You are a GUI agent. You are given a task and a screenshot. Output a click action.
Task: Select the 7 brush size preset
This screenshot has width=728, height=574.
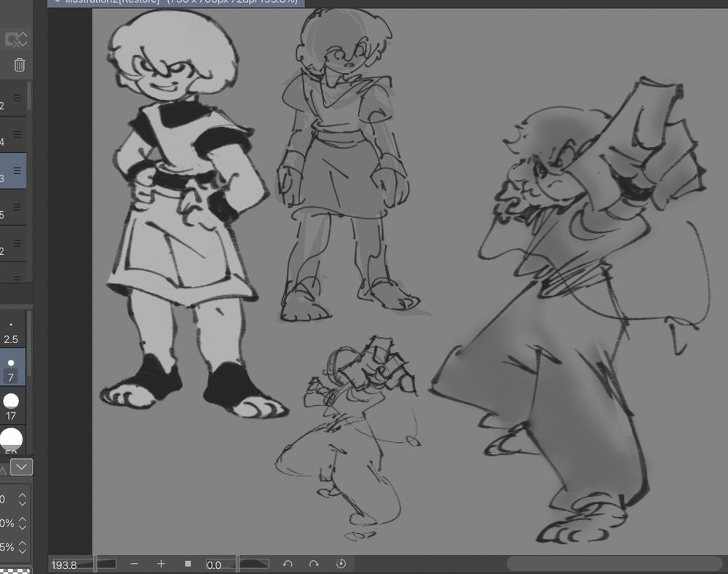(11, 368)
